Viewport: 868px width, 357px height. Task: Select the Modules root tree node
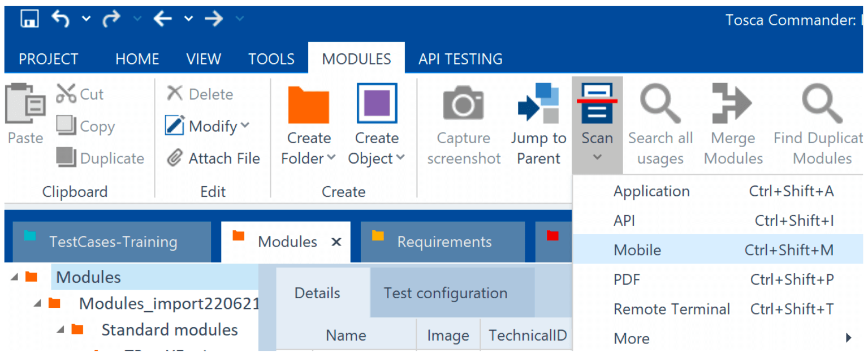(89, 277)
